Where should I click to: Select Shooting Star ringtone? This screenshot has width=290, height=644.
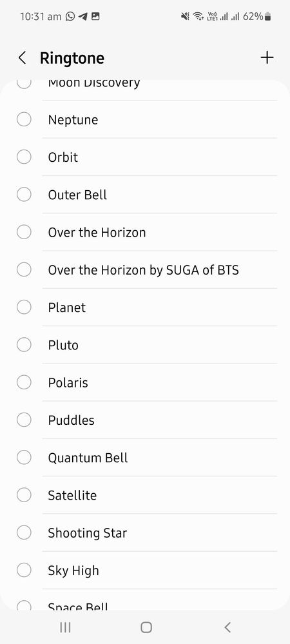point(145,533)
